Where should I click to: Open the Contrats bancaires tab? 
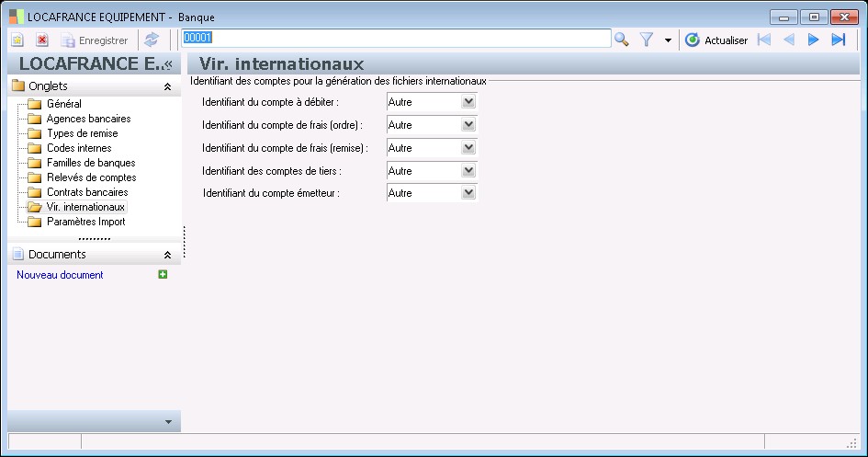point(87,192)
